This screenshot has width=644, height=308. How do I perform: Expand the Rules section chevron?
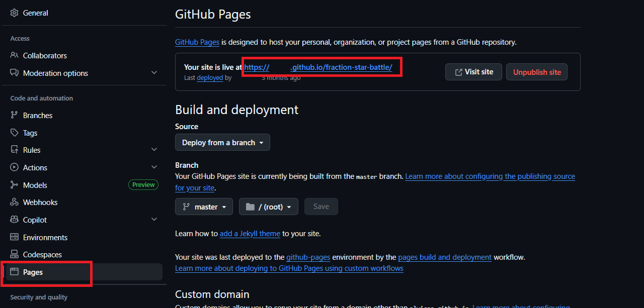coord(154,150)
